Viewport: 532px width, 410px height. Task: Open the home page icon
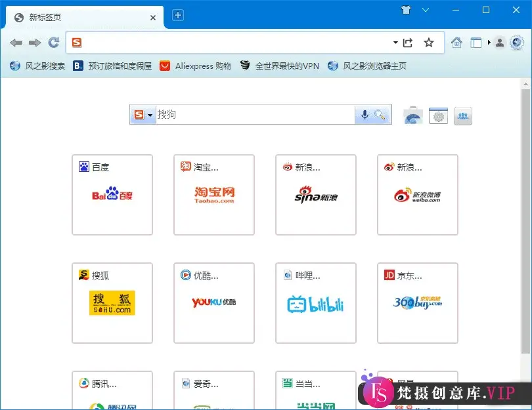(x=456, y=43)
